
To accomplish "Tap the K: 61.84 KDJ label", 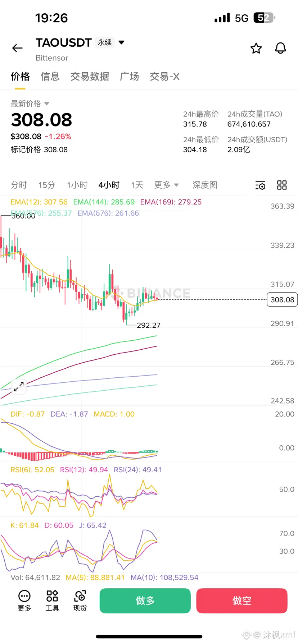I will click(x=24, y=525).
